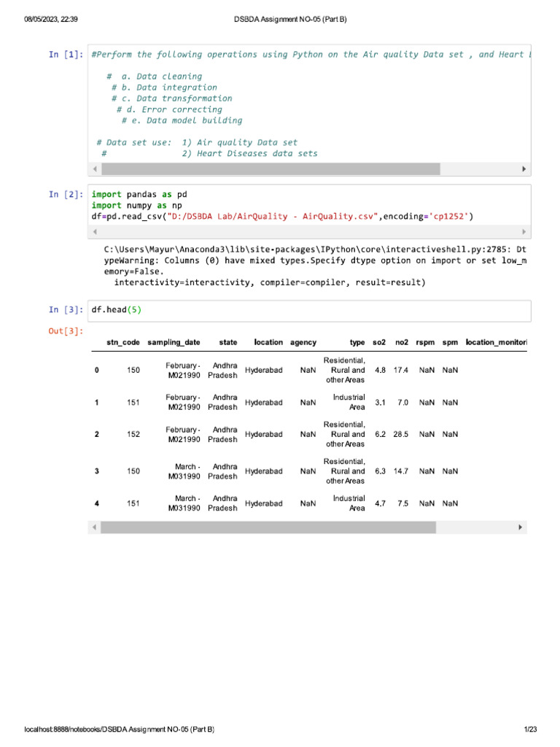Click the localhost:8888 notebook URL in the footer

[x=120, y=729]
